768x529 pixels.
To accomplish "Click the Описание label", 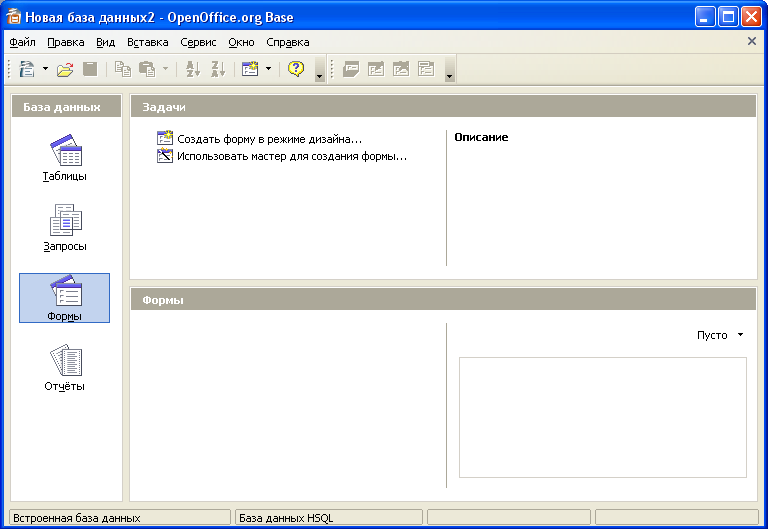I will tap(481, 137).
